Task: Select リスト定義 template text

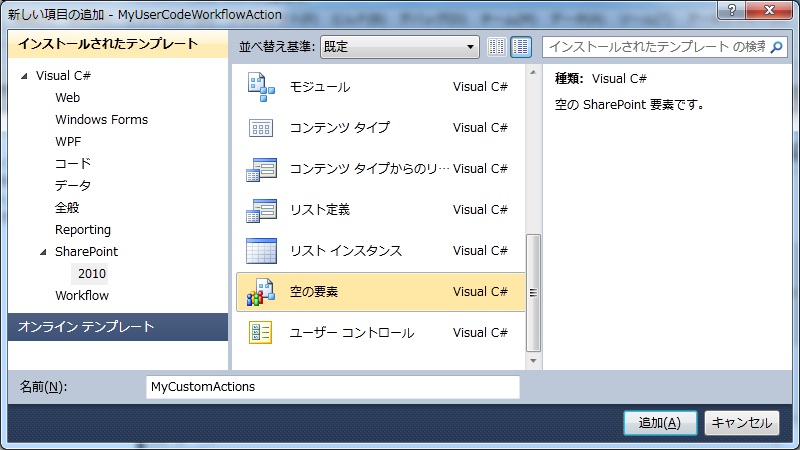Action: 320,210
